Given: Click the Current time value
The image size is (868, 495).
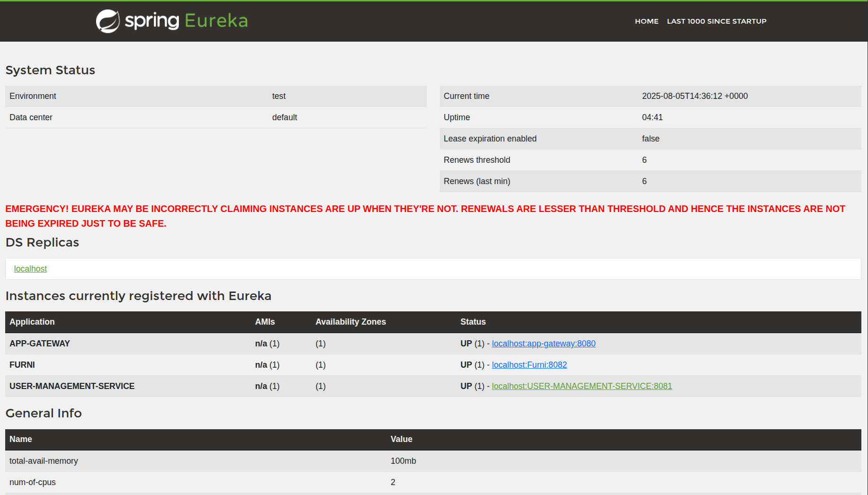Looking at the screenshot, I should click(694, 96).
